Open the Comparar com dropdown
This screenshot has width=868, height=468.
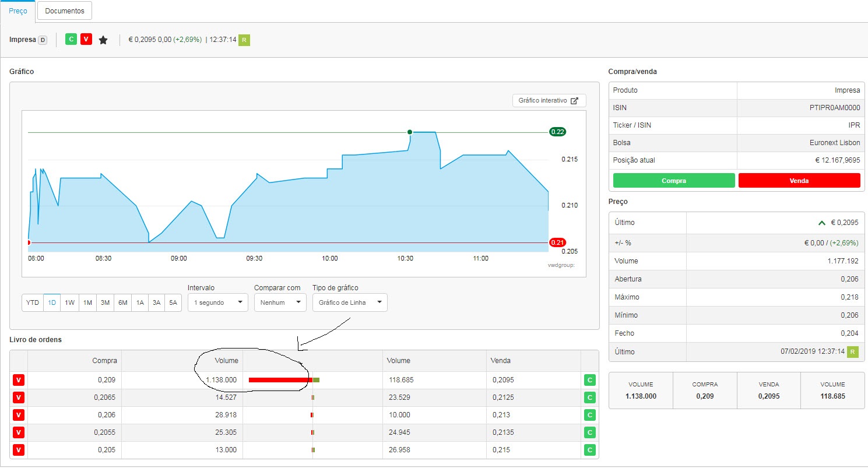[279, 302]
